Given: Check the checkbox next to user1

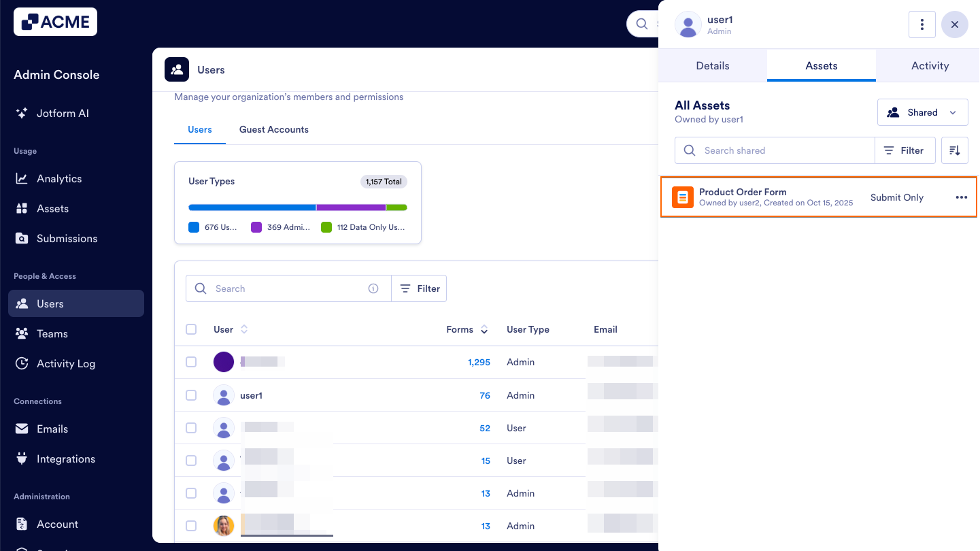Looking at the screenshot, I should click(x=191, y=395).
